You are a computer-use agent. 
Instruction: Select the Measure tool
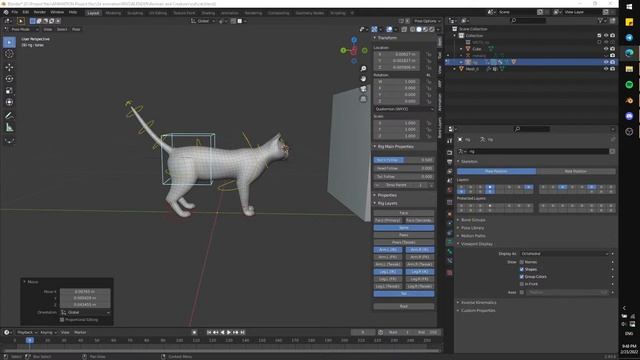9,128
